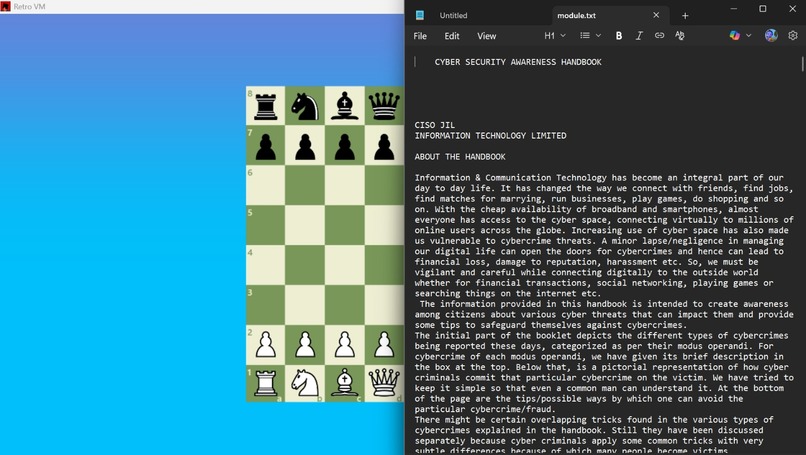Click the 'ABOUT THE HANDBOOK' heading
This screenshot has height=455, width=806.
coord(460,157)
